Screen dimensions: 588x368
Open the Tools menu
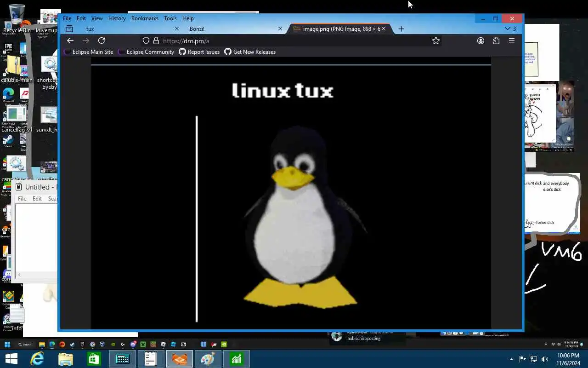point(170,18)
